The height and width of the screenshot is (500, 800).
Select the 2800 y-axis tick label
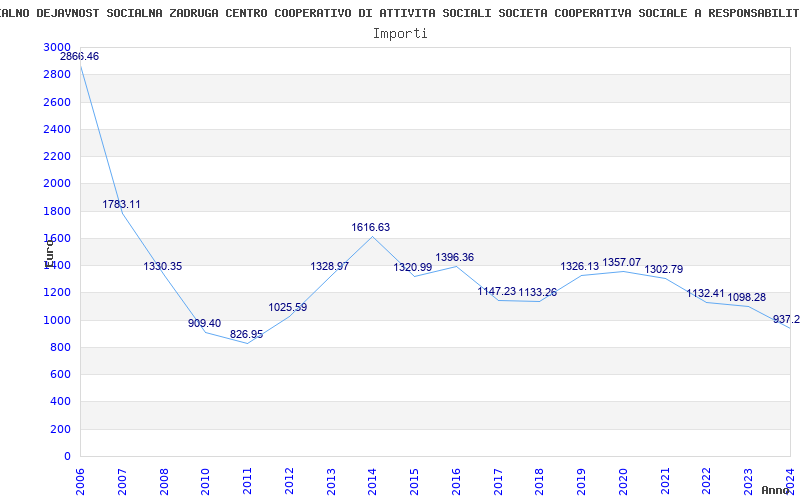57,74
